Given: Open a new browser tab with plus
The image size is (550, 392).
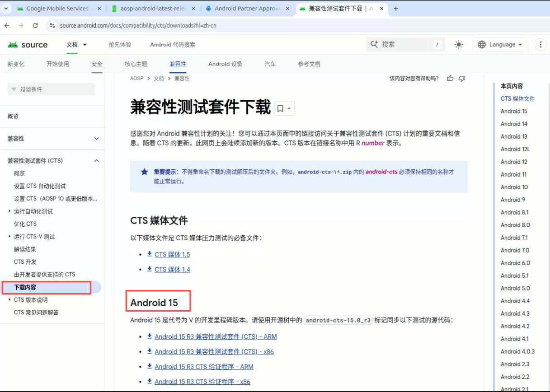Looking at the screenshot, I should [x=396, y=9].
